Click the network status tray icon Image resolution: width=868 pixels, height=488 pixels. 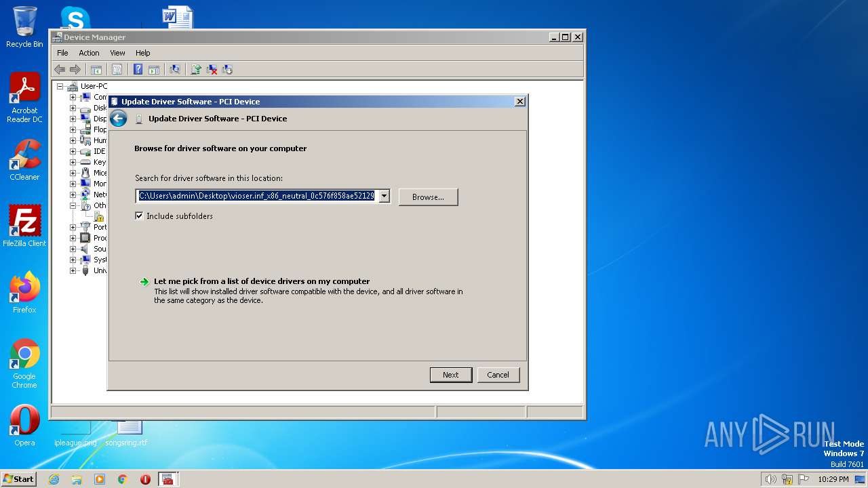[x=787, y=479]
